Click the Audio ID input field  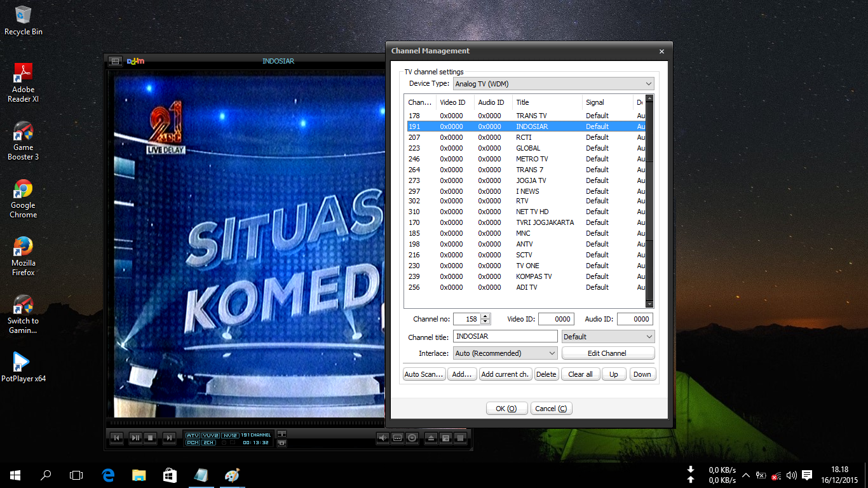[x=635, y=319]
